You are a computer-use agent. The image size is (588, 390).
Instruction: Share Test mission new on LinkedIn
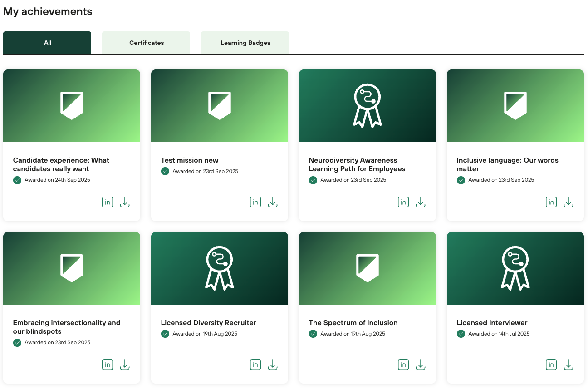[x=255, y=202]
